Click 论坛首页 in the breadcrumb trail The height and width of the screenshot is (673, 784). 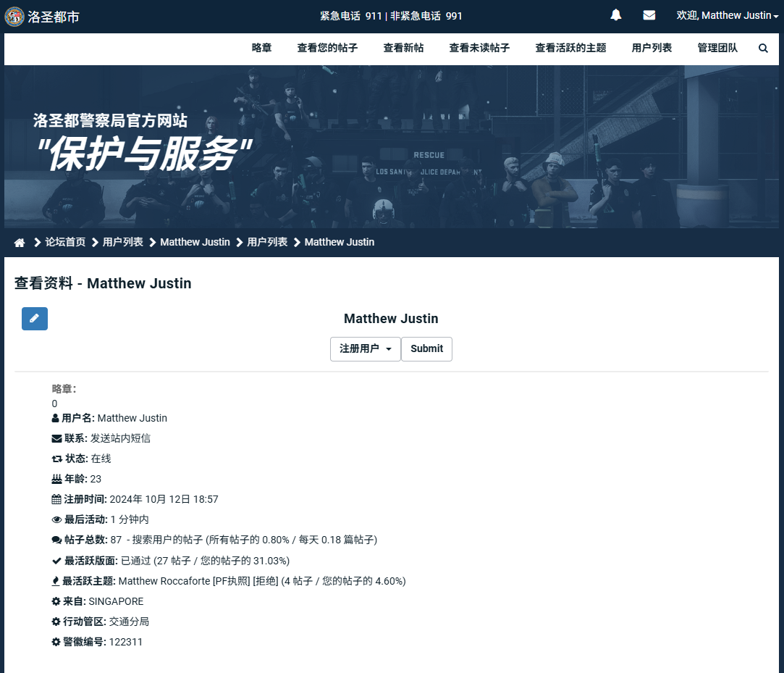[x=66, y=242]
